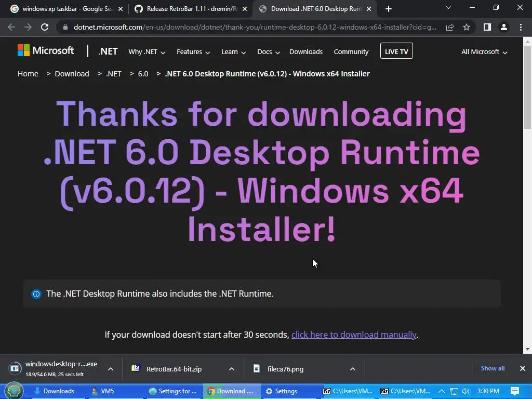Go to Home breadcrumb

[28, 74]
